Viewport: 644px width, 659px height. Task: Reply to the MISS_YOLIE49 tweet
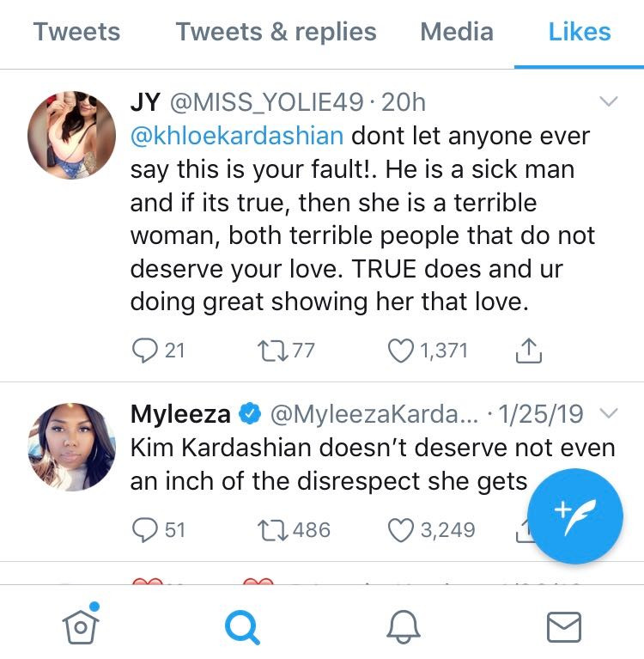143,350
